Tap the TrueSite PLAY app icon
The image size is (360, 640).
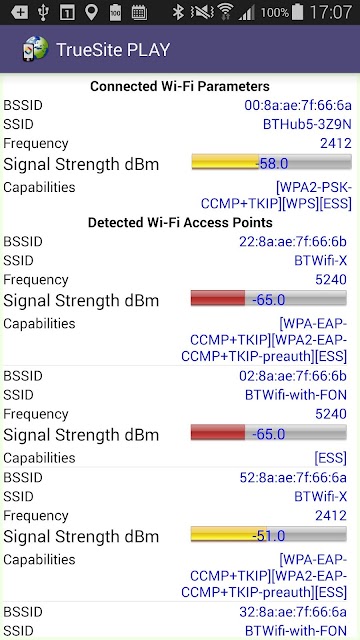pos(36,49)
